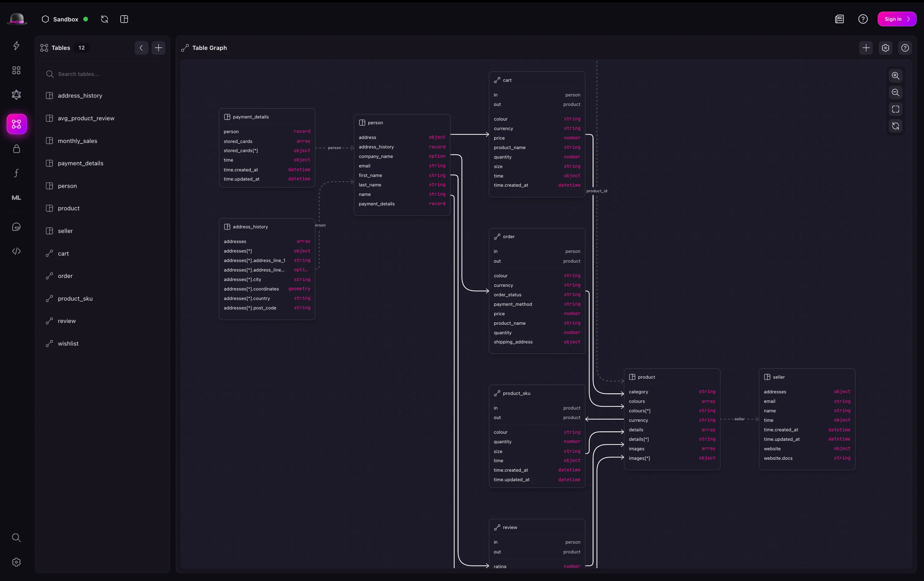This screenshot has width=924, height=581.
Task: Click the zoom in magnifier in graph
Action: click(x=895, y=76)
